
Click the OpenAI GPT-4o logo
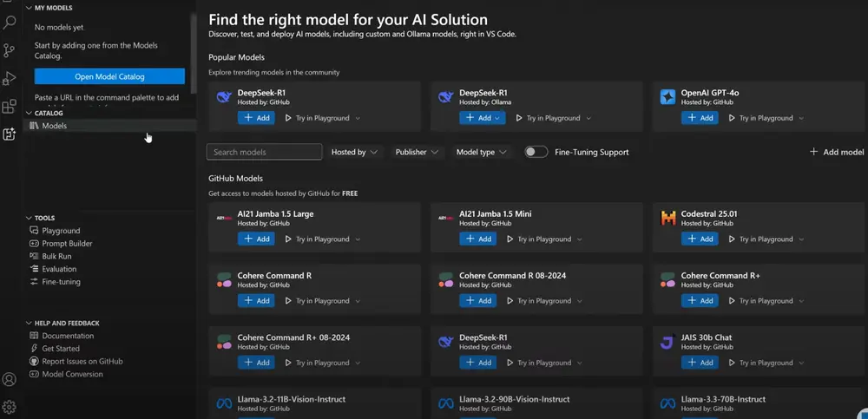click(667, 97)
